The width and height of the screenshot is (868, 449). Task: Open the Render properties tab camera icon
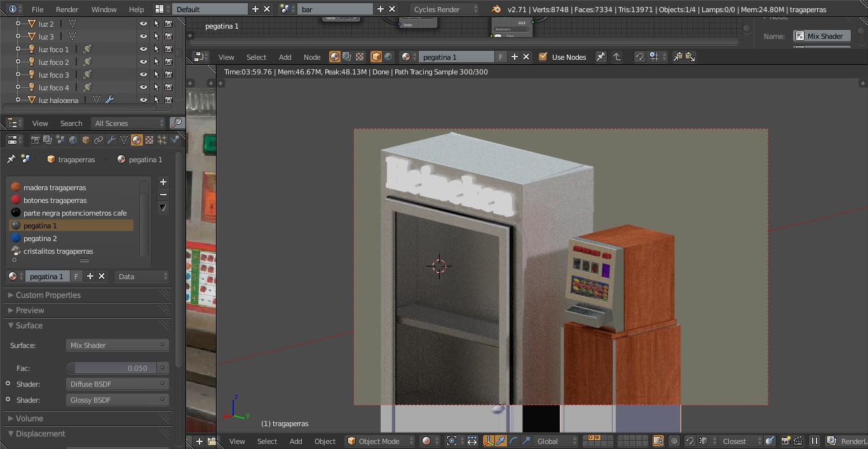(35, 140)
